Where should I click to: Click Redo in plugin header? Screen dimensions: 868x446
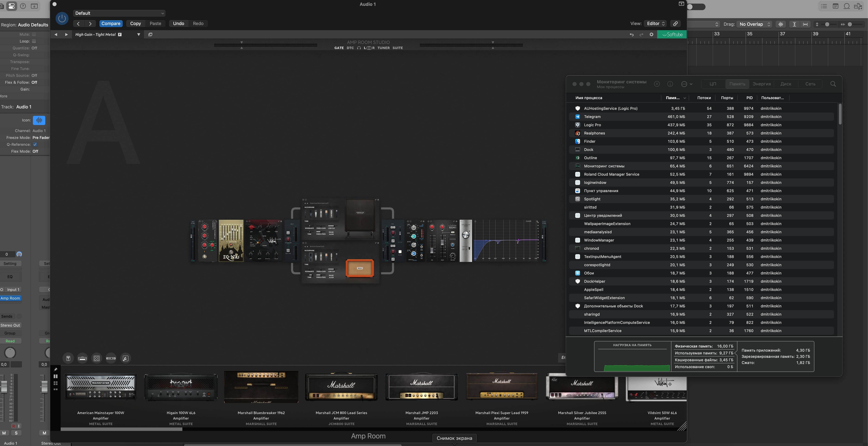[198, 24]
